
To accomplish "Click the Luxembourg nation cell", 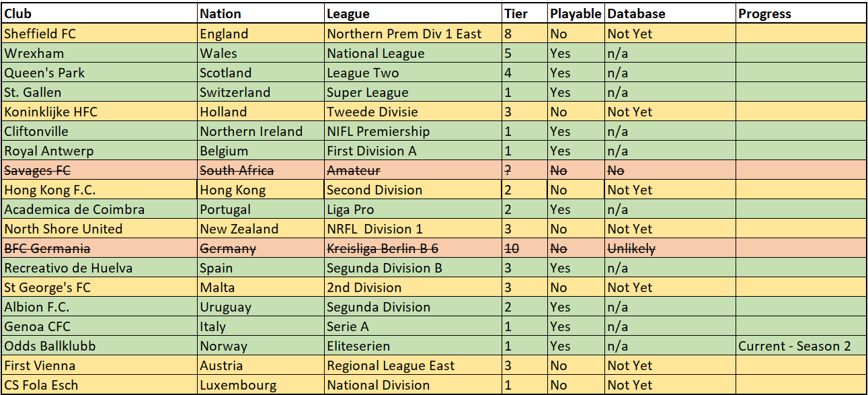I will pos(261,385).
